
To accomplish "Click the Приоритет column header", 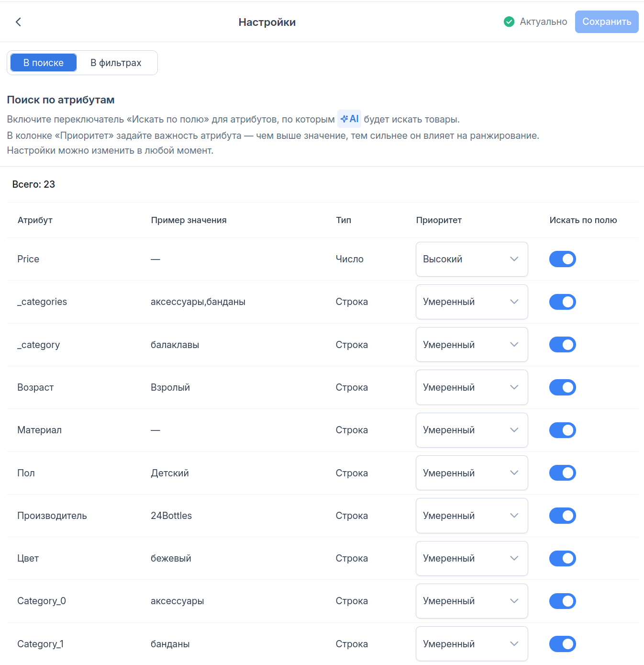I will coord(439,220).
